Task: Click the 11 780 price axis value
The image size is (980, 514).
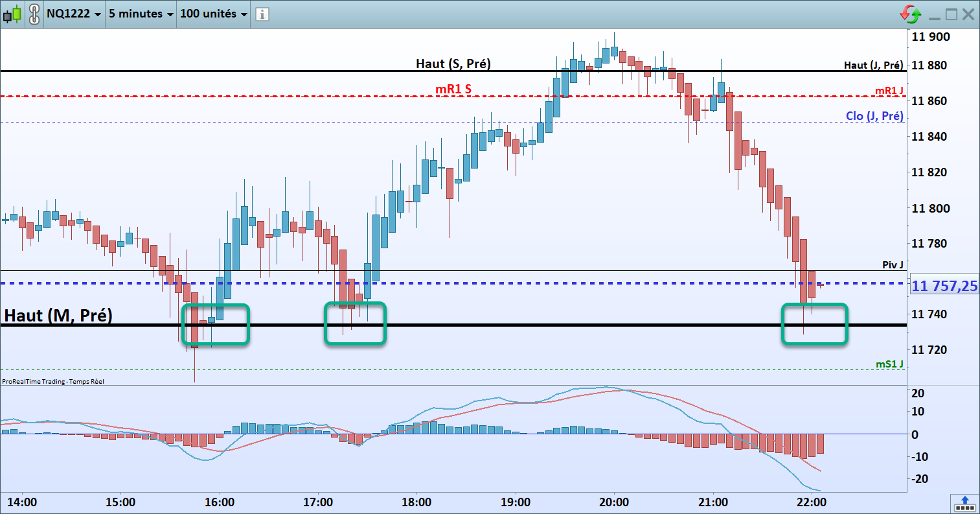Action: (931, 244)
